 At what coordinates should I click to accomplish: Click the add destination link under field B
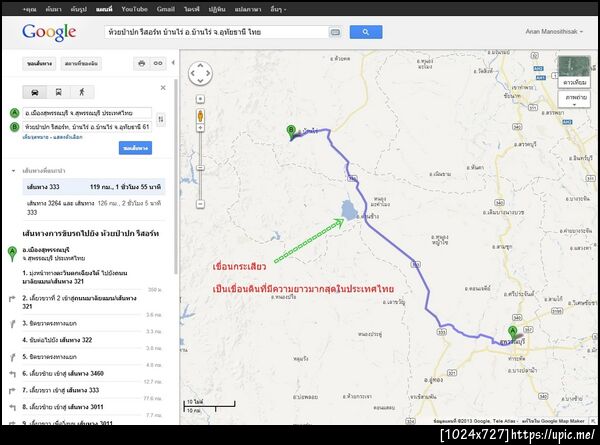[x=35, y=137]
